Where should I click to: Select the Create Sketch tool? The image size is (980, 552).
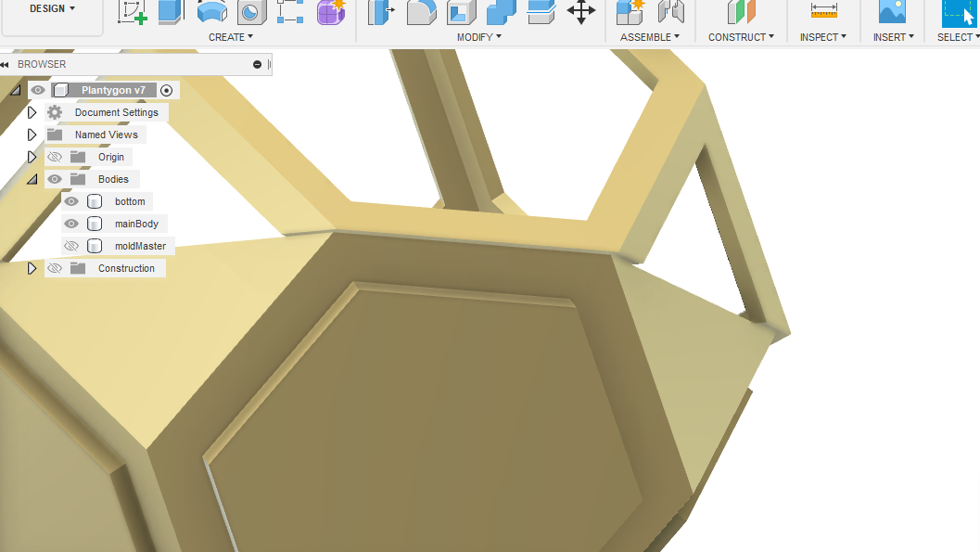(x=132, y=13)
